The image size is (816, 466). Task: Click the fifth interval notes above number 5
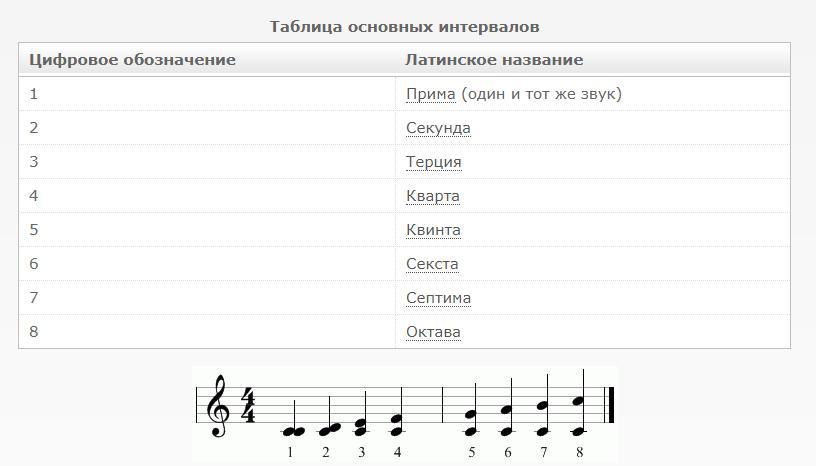tap(471, 423)
